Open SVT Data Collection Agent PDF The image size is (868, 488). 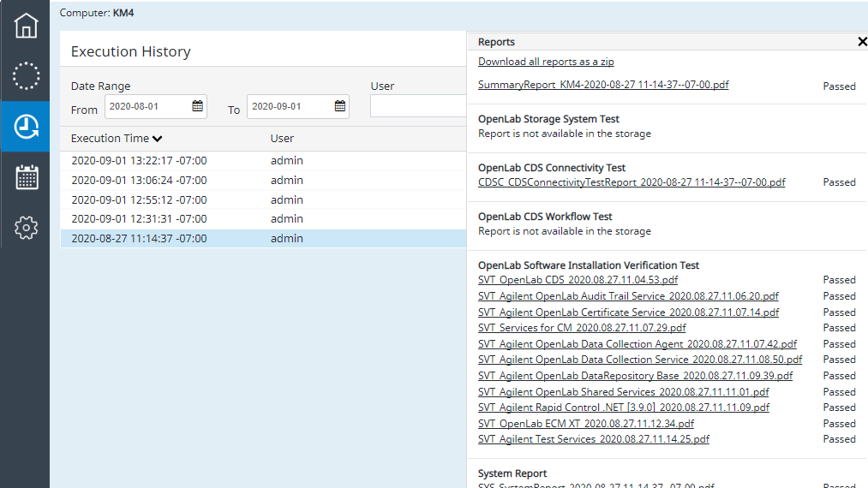[638, 343]
